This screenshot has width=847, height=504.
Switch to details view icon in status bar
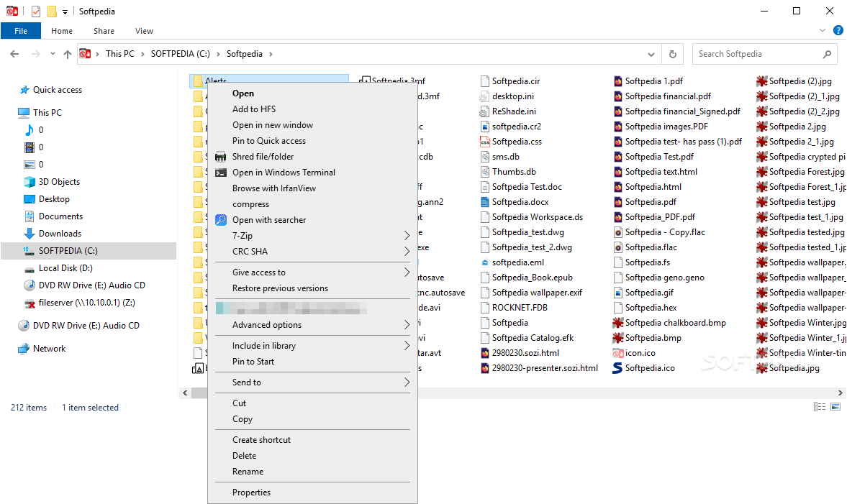[x=820, y=407]
